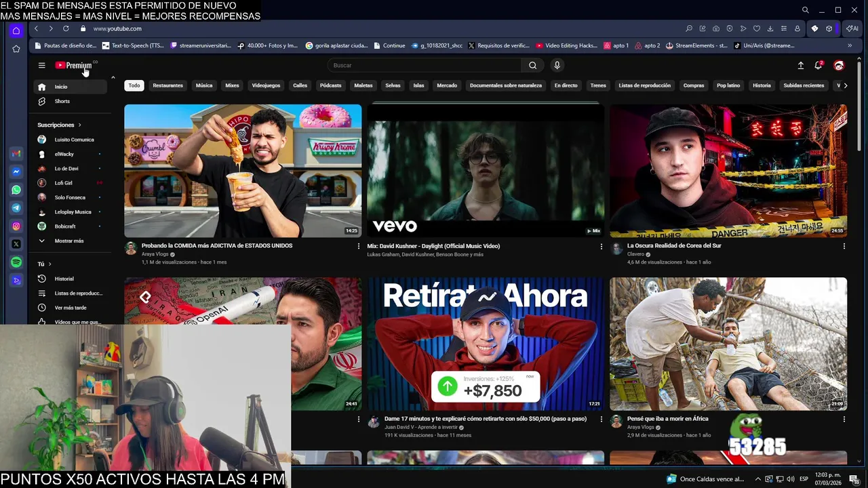868x488 pixels.
Task: Click the search magnifier button
Action: (x=532, y=65)
